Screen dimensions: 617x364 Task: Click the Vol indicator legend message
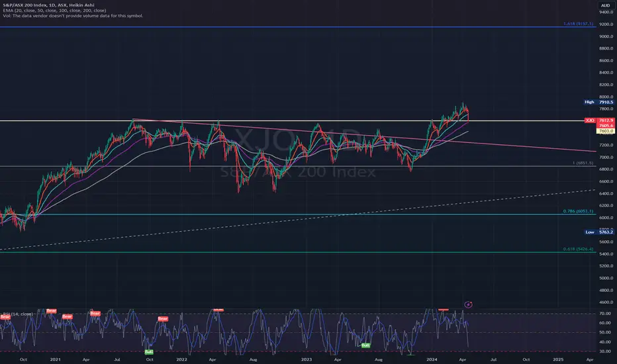pos(73,16)
